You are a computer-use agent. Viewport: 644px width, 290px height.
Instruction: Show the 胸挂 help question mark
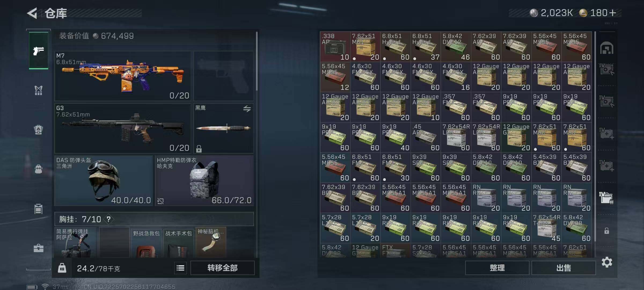109,219
